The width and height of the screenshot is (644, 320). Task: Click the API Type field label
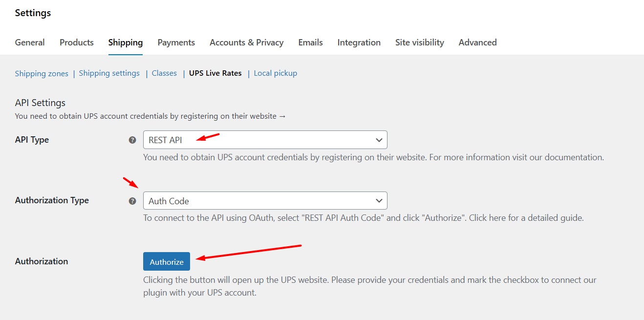32,140
